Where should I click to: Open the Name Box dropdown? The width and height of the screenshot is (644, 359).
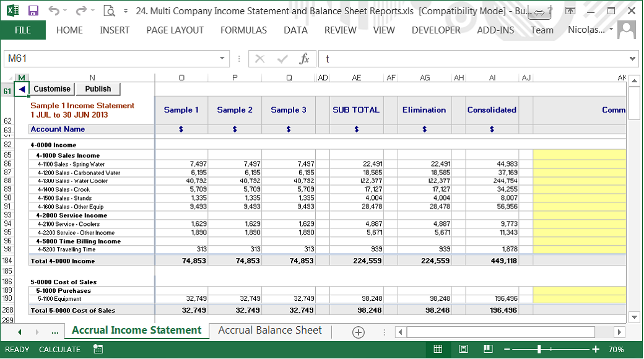coord(222,59)
